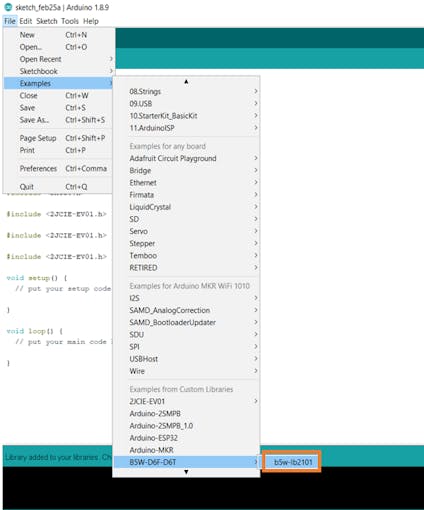The width and height of the screenshot is (424, 510).
Task: Expand the 09.USB examples
Action: (x=186, y=104)
